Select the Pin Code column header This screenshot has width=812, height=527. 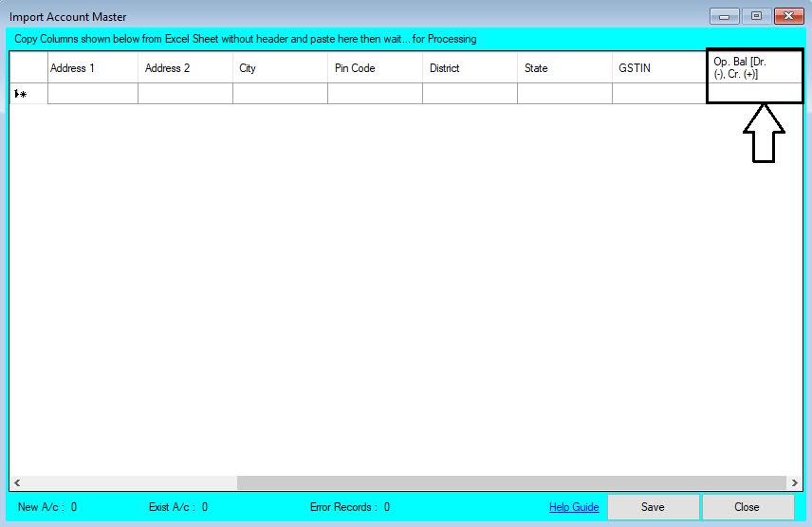(x=375, y=68)
